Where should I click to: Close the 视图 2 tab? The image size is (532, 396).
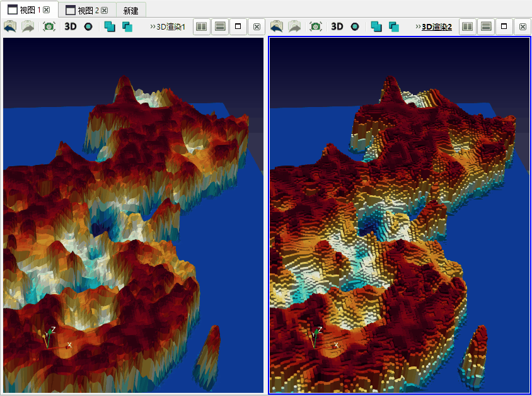[x=105, y=10]
